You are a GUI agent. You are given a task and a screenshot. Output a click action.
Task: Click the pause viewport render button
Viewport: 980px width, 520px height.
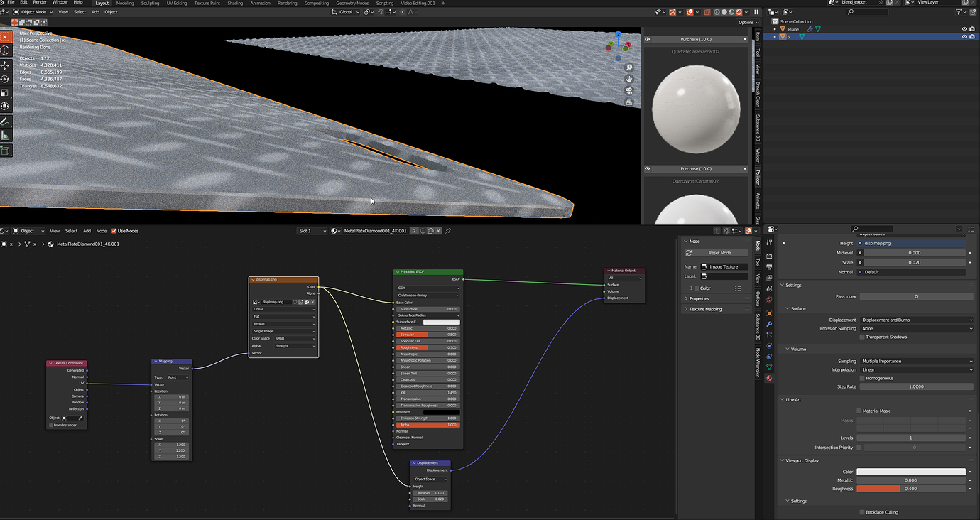(x=756, y=12)
